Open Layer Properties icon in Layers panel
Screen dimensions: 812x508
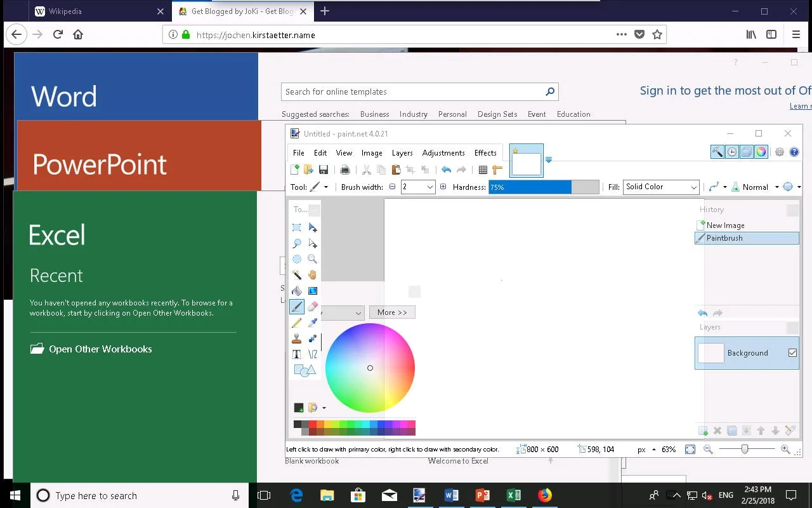[790, 431]
